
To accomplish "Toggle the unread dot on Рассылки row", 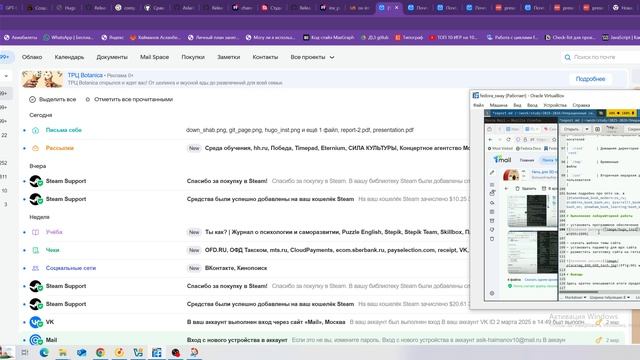I will tap(24, 148).
